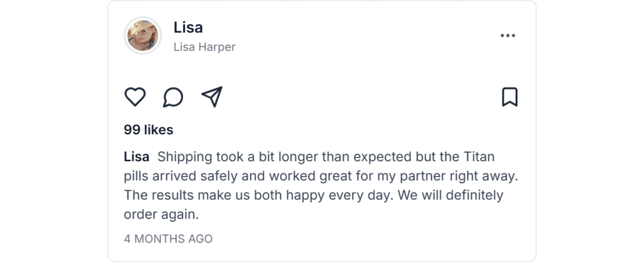Viewport: 644px width, 262px height.
Task: Save the post with the bookmark icon
Action: (509, 97)
